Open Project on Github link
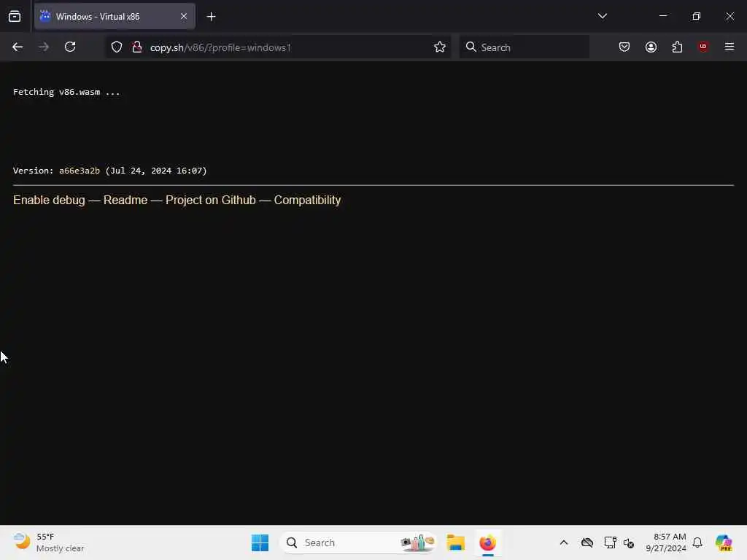Screen dimensions: 747x560 pyautogui.click(x=211, y=200)
